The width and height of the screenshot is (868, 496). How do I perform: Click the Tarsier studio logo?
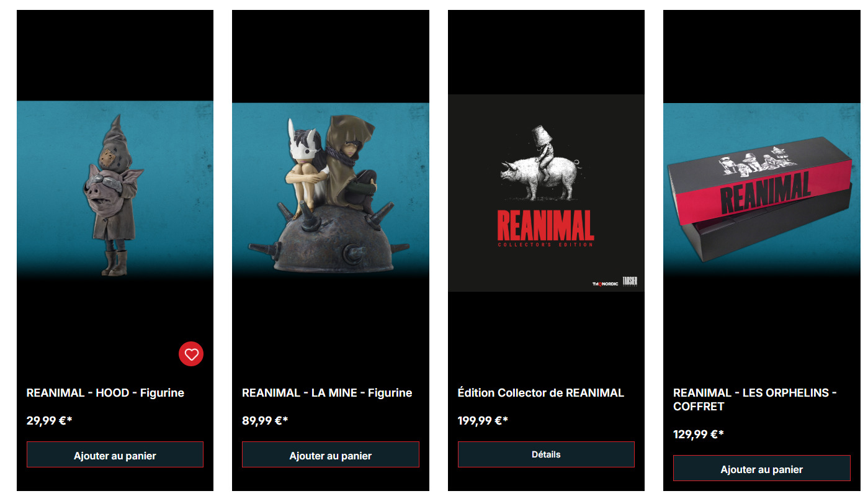[630, 282]
